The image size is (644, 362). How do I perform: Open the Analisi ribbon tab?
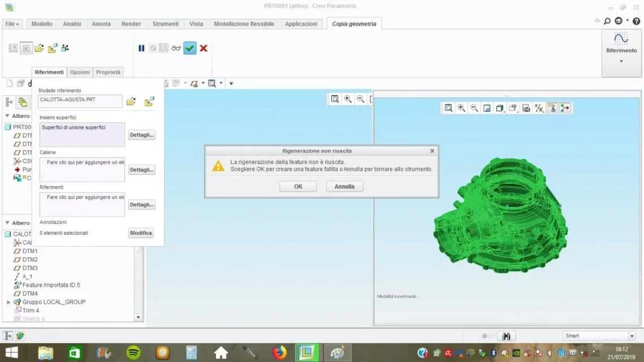pos(72,24)
